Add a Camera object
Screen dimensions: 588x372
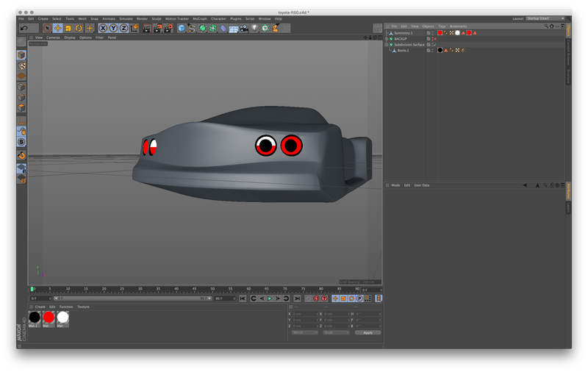244,28
